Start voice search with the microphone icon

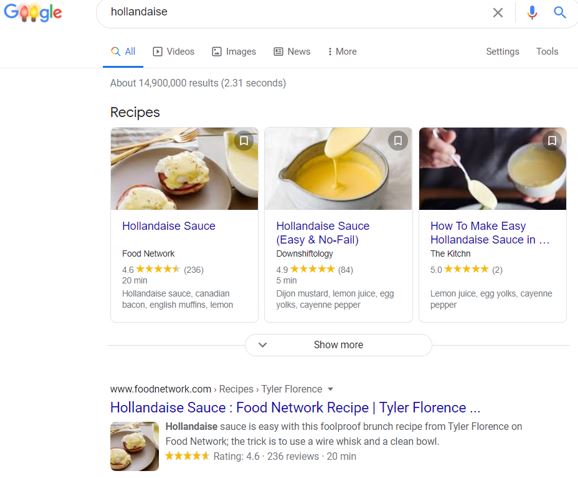point(532,13)
